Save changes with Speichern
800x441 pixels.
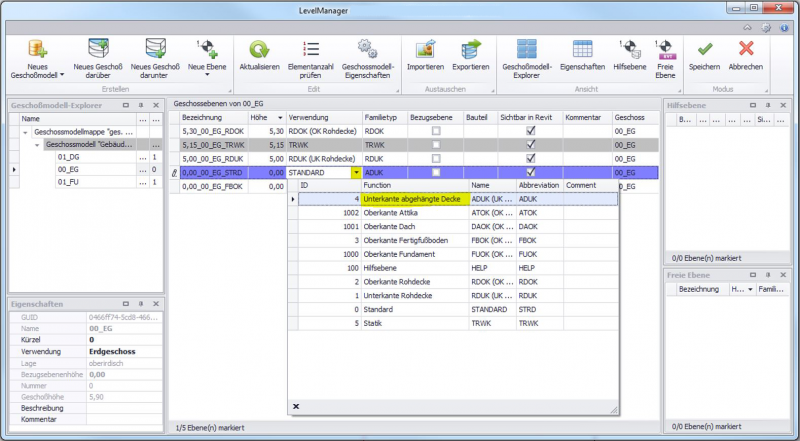[x=704, y=48]
